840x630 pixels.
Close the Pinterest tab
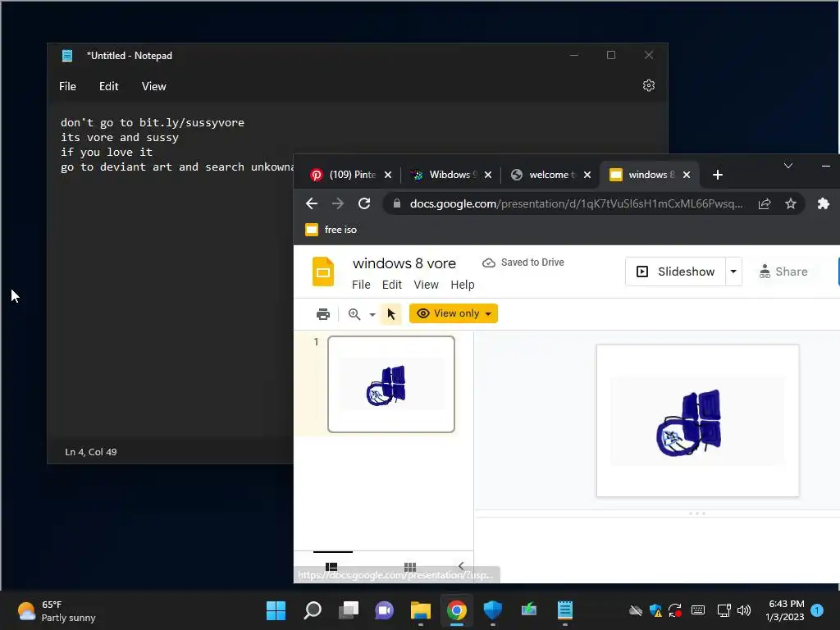point(388,175)
